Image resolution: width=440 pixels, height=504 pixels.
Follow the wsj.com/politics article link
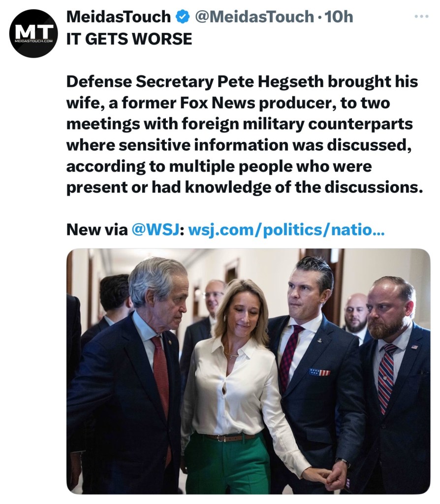pos(286,230)
